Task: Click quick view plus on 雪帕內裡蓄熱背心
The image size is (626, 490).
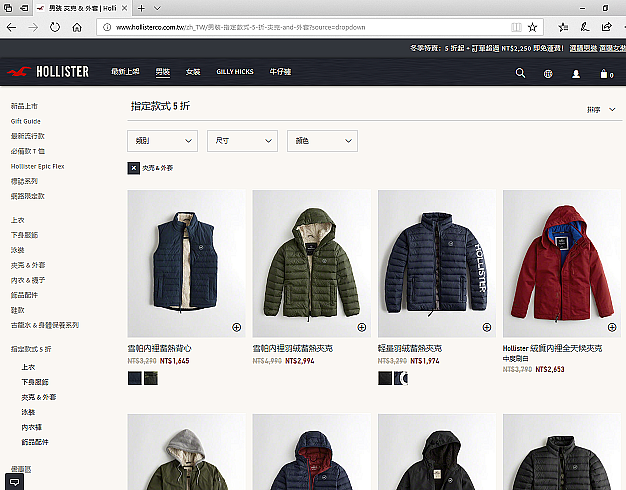Action: pyautogui.click(x=236, y=327)
